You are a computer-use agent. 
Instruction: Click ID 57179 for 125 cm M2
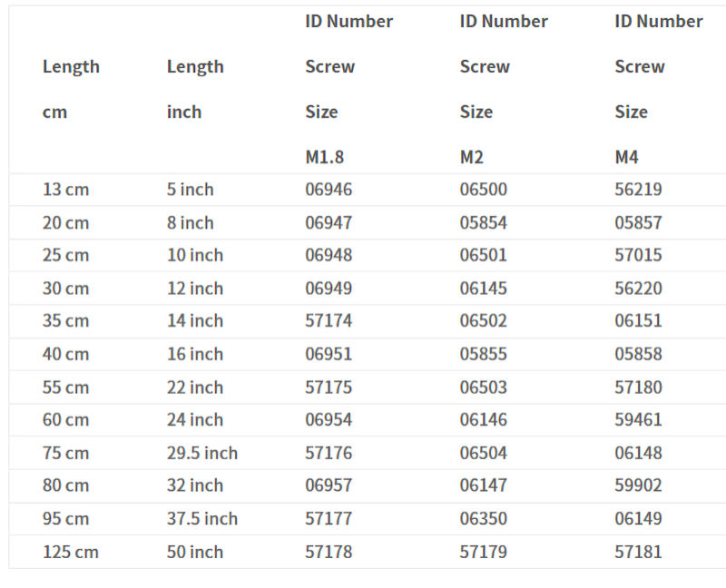click(483, 552)
